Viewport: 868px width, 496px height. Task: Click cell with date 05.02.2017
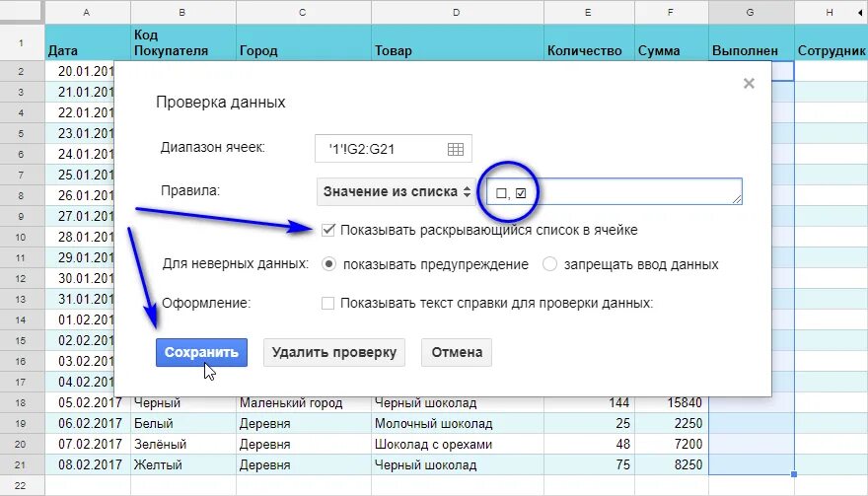[x=88, y=402]
